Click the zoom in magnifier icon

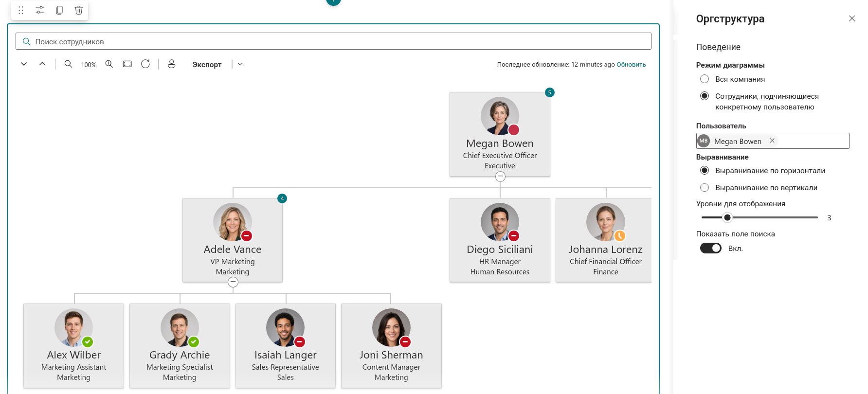click(x=109, y=64)
